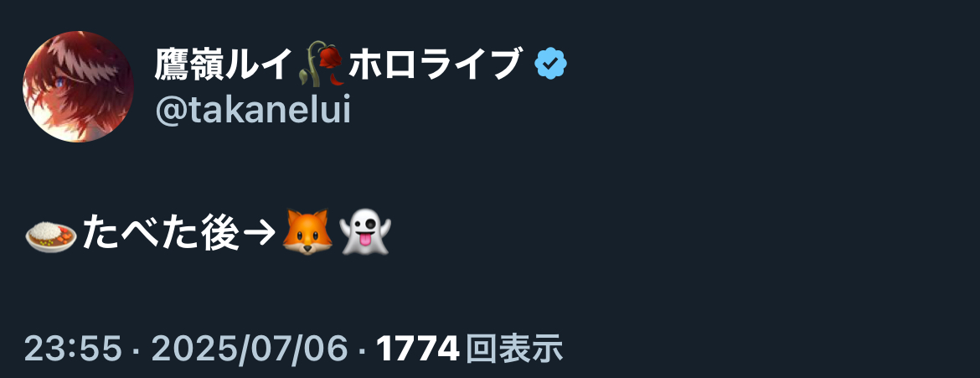The width and height of the screenshot is (980, 378).
Task: Select the たべた後 tweet text
Action: coord(162,232)
